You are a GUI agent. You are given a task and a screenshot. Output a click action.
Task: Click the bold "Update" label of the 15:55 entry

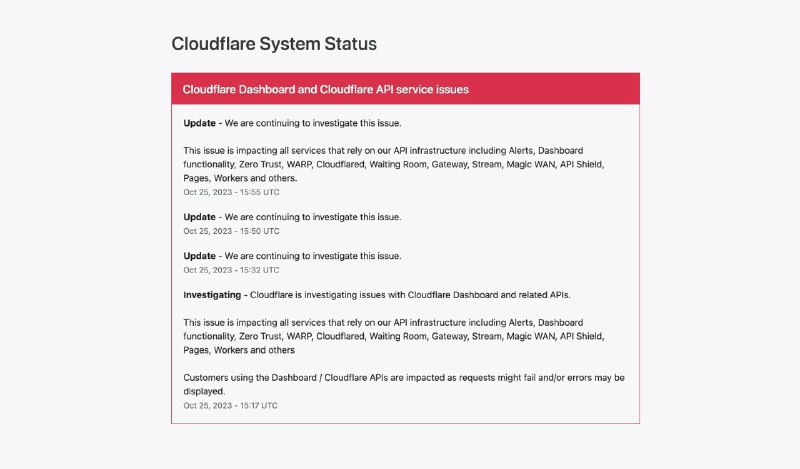(x=200, y=124)
